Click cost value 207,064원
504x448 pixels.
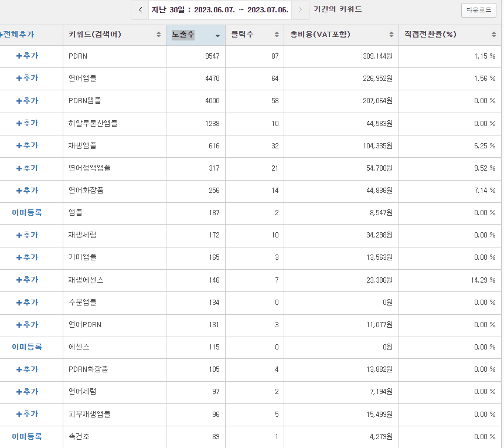[x=377, y=101]
